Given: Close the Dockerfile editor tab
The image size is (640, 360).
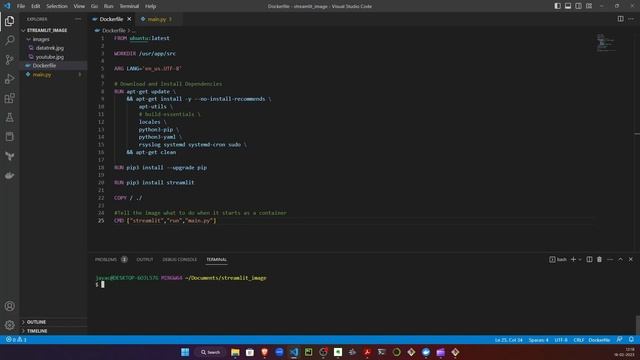Looking at the screenshot, I should 129,19.
